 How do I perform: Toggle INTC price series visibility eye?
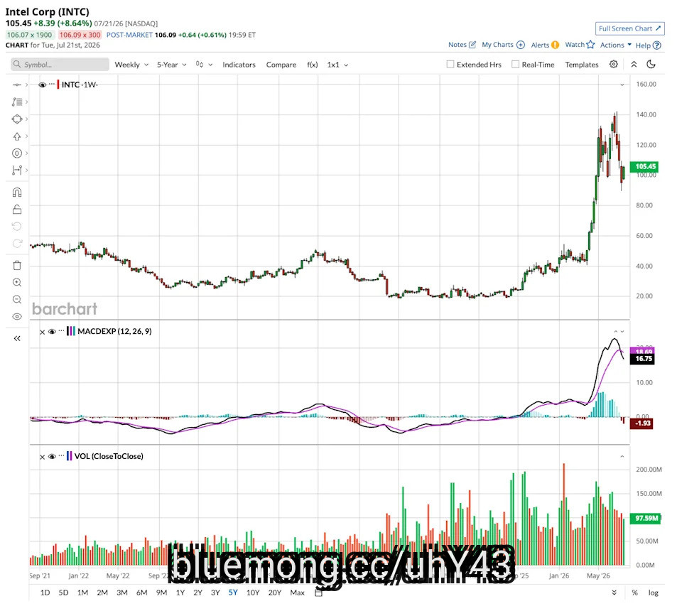point(42,85)
